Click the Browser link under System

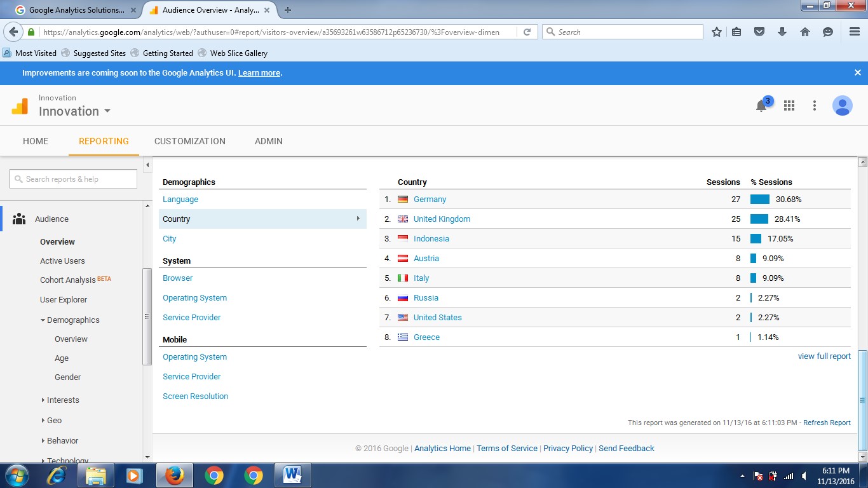(x=177, y=278)
